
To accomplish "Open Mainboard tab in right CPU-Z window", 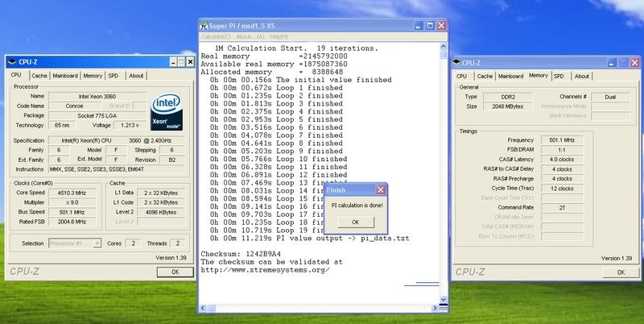I will point(510,76).
